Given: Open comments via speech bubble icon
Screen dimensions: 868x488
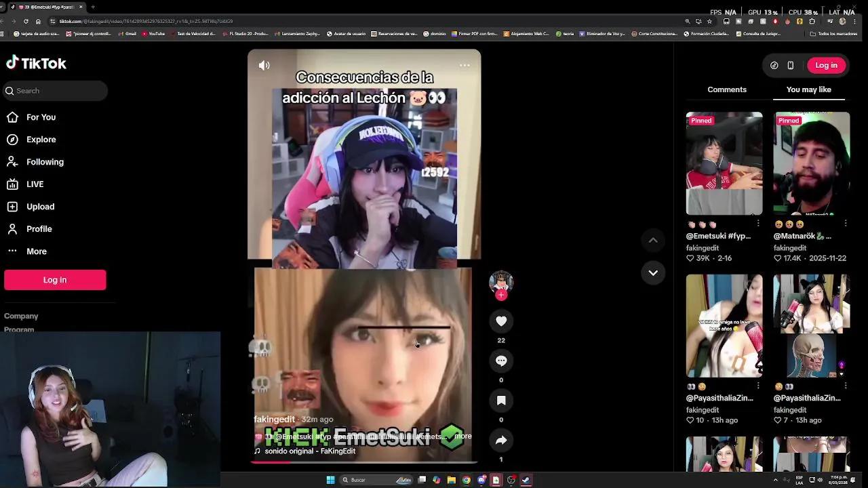Looking at the screenshot, I should 501,361.
